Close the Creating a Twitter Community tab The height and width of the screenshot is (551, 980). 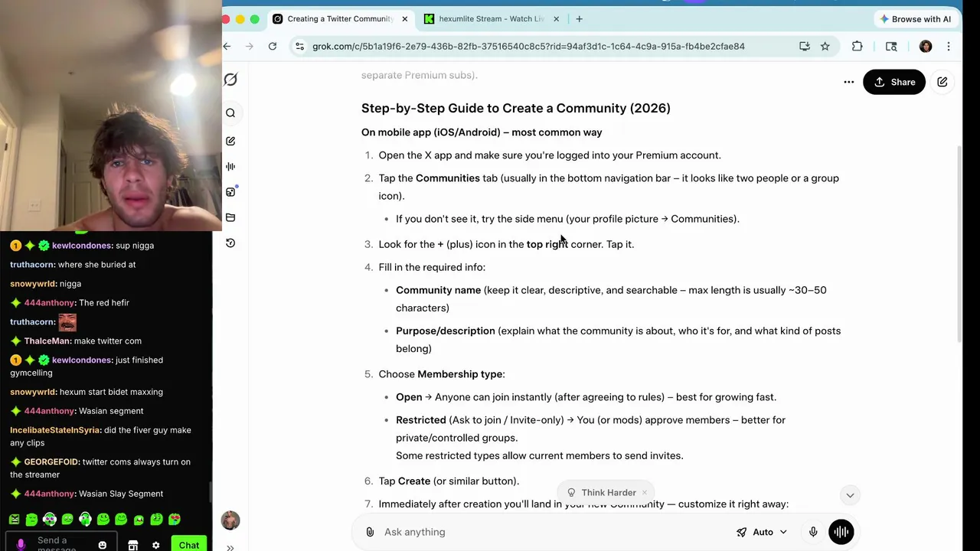pyautogui.click(x=405, y=18)
